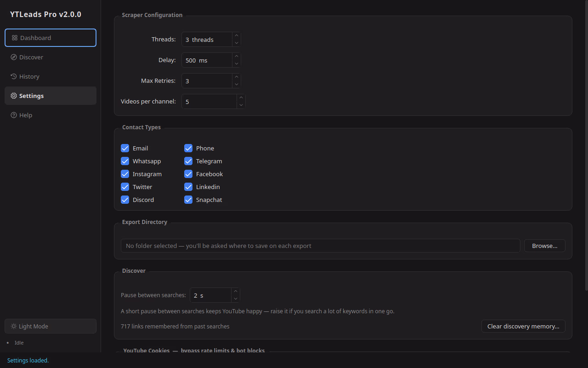
Task: Click the Threads input field
Action: [207, 40]
